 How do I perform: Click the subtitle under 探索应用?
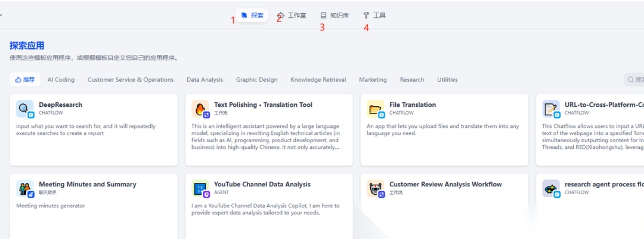pyautogui.click(x=94, y=58)
